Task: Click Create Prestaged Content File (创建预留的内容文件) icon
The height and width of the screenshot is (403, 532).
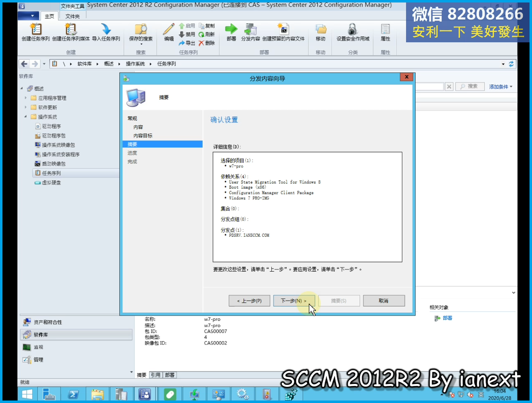Action: [283, 32]
